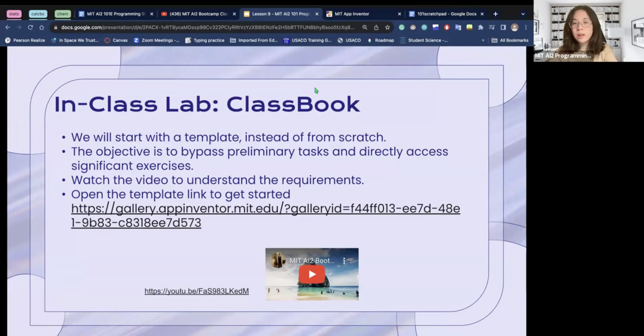Open the browser extensions puzzle-piece icon
This screenshot has width=644, height=336.
click(x=481, y=27)
